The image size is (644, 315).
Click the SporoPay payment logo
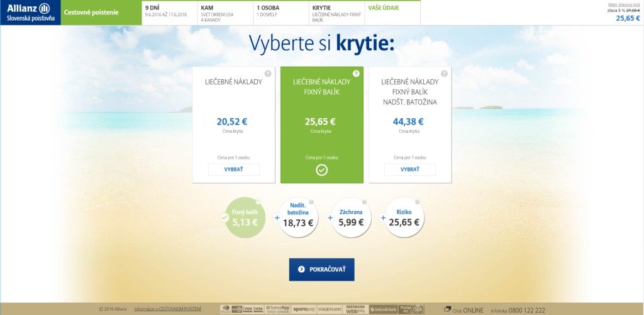(x=304, y=309)
